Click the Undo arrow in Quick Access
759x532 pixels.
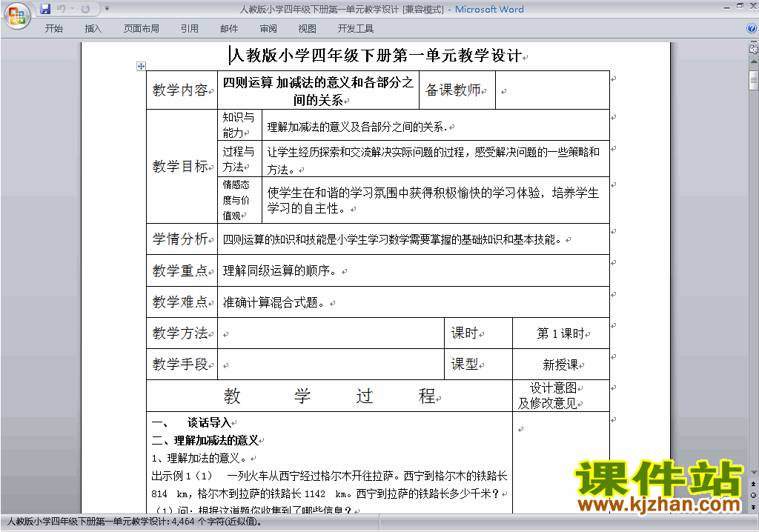click(x=62, y=9)
